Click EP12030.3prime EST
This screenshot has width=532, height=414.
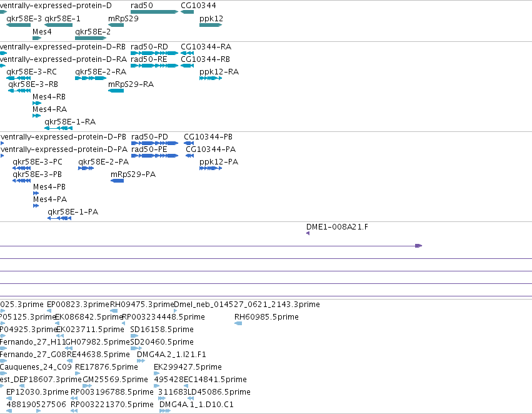(x=9, y=398)
